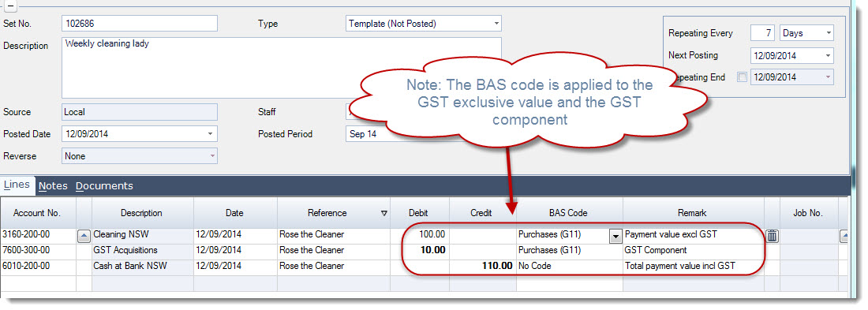868x310 pixels.
Task: Click the Account No. column header
Action: 38,212
